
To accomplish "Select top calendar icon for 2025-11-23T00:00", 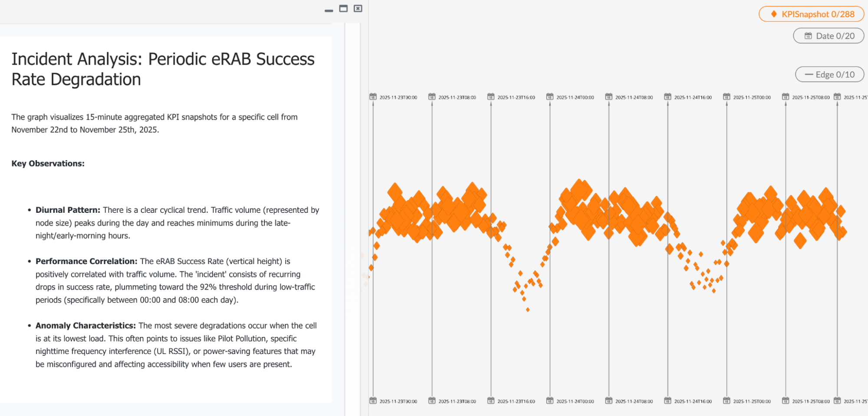I will [373, 96].
